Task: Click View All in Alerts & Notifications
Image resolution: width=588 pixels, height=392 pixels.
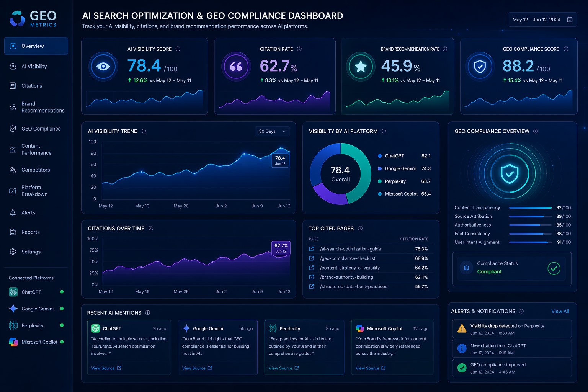Action: 560,311
